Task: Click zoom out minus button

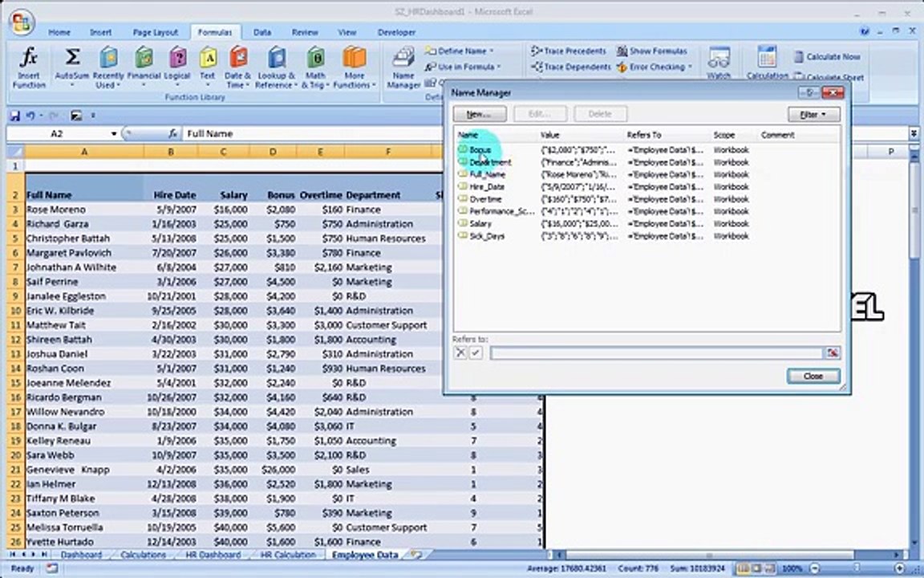Action: [x=815, y=568]
